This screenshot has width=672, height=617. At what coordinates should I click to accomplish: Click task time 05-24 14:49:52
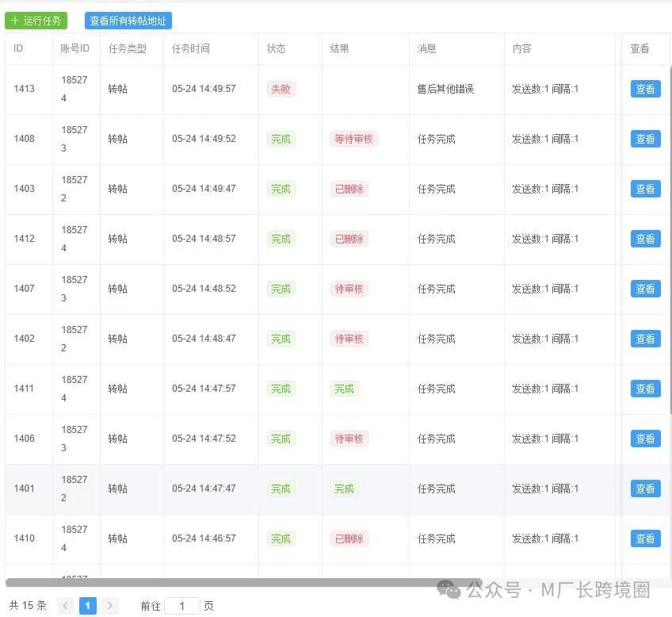point(204,139)
